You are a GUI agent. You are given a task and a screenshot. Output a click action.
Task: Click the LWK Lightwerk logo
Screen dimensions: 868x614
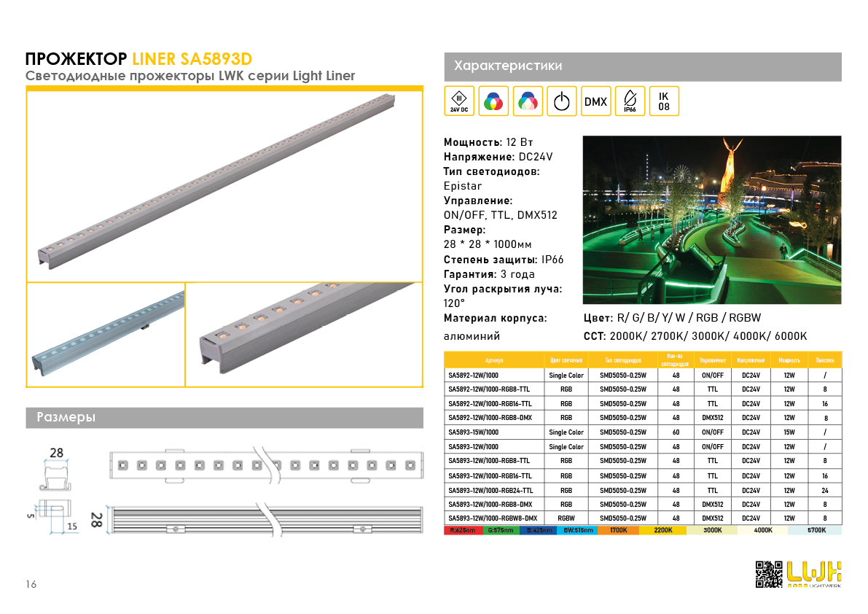coord(814,574)
